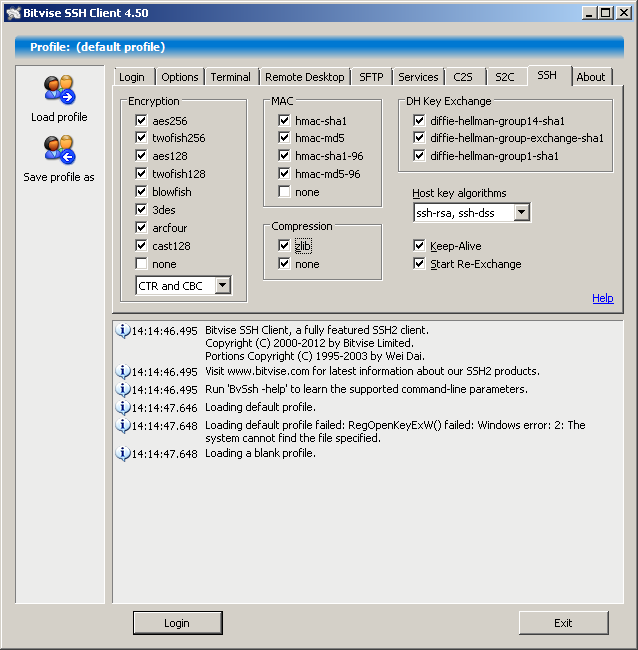Click the 'Save profile as' label text

59,177
